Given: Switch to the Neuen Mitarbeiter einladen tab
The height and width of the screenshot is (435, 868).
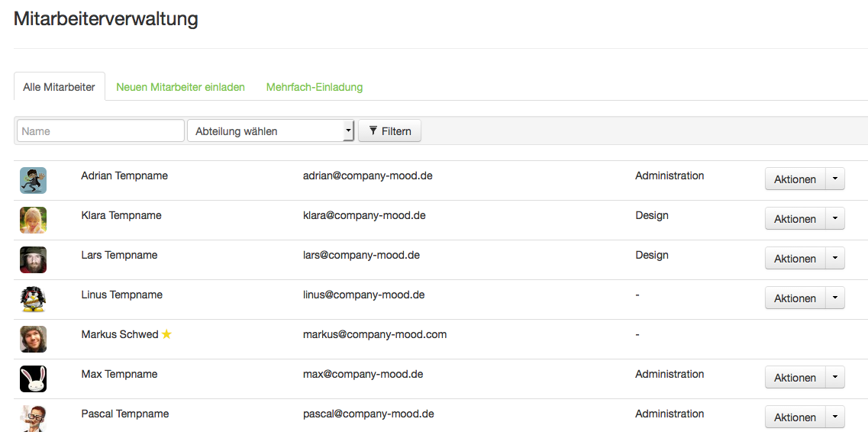Looking at the screenshot, I should point(180,87).
